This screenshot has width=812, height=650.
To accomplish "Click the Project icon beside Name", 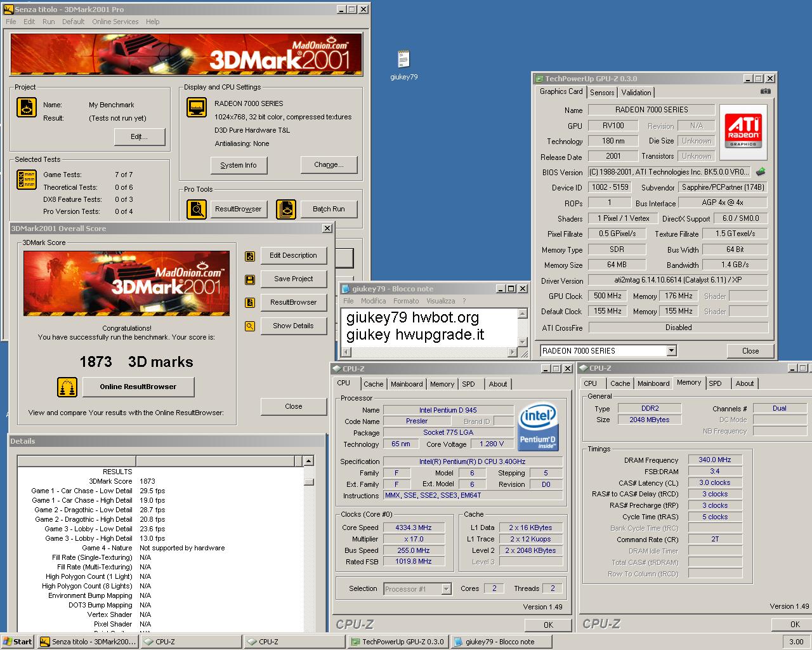I will point(26,107).
